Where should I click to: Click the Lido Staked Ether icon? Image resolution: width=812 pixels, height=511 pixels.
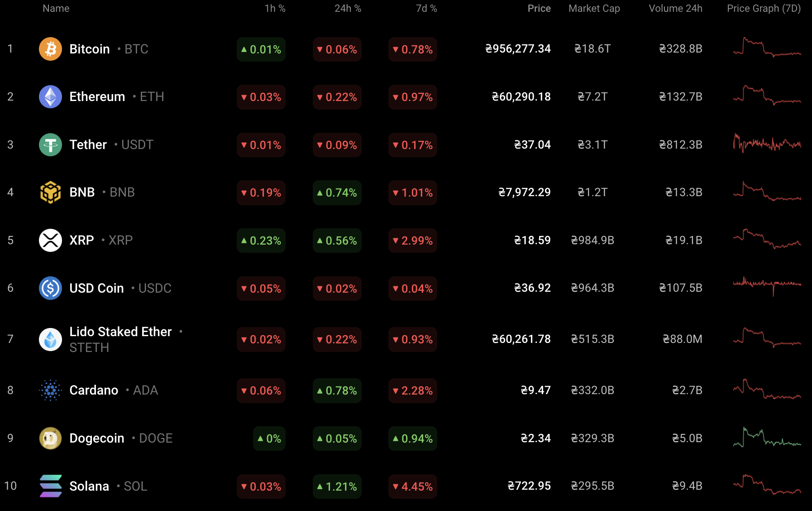pyautogui.click(x=50, y=339)
